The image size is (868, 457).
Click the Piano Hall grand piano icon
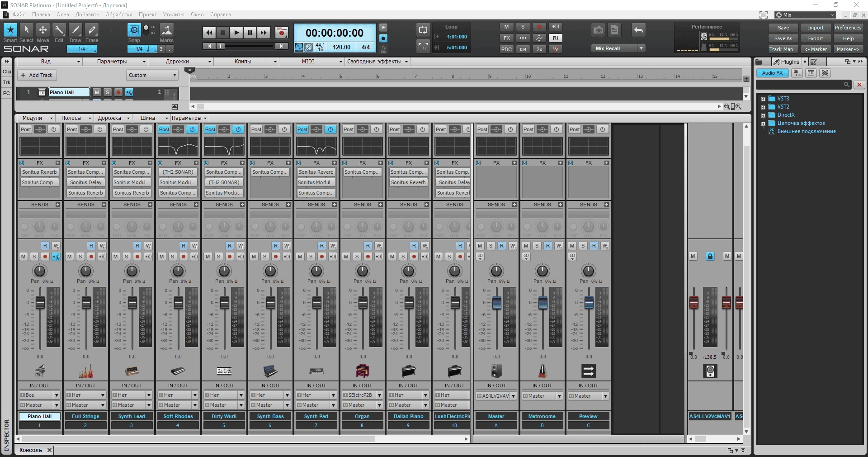(40, 371)
